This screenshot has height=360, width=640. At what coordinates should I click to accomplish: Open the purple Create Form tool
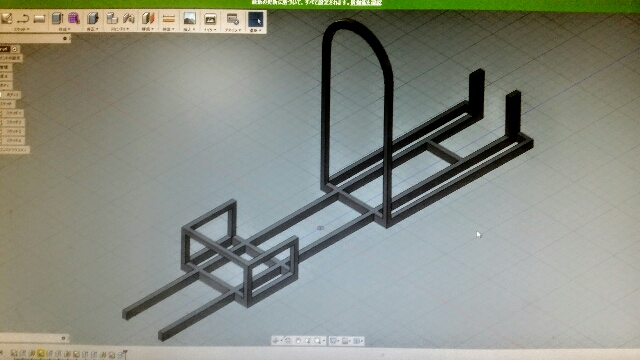tap(74, 18)
